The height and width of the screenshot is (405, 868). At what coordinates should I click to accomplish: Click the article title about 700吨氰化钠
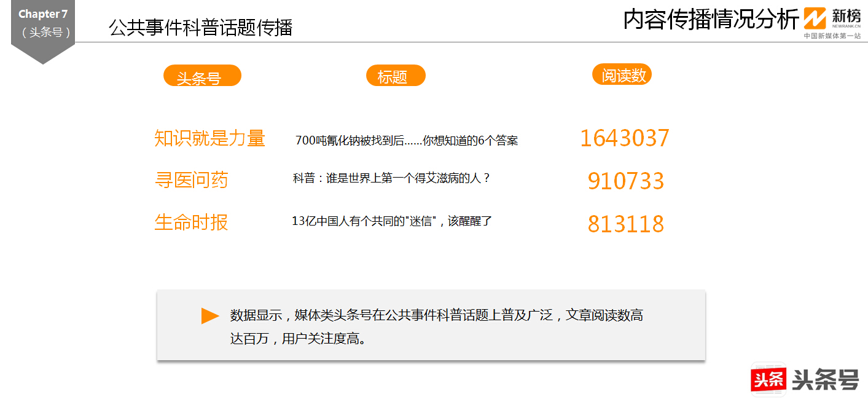(407, 141)
